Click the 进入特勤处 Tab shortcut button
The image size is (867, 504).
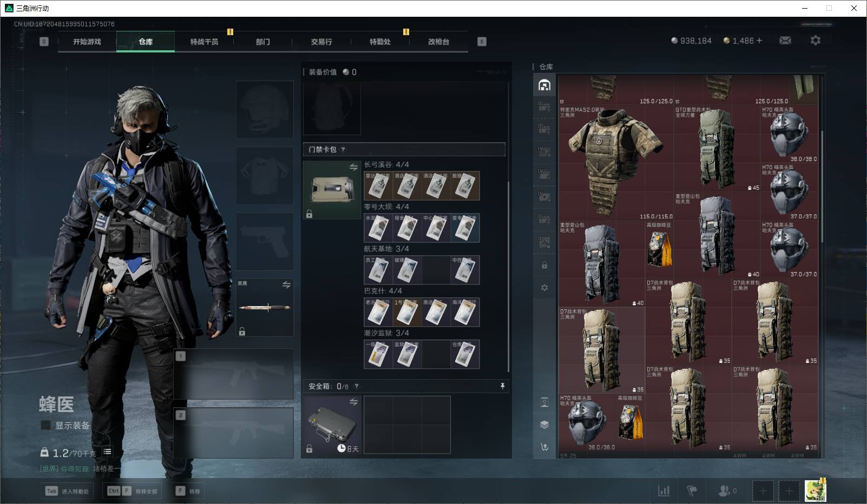(x=68, y=491)
